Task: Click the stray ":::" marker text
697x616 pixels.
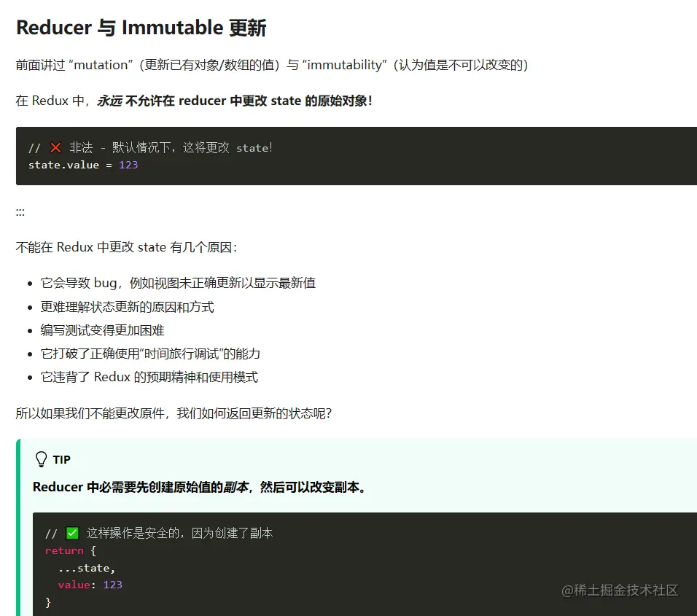Action: pos(20,212)
